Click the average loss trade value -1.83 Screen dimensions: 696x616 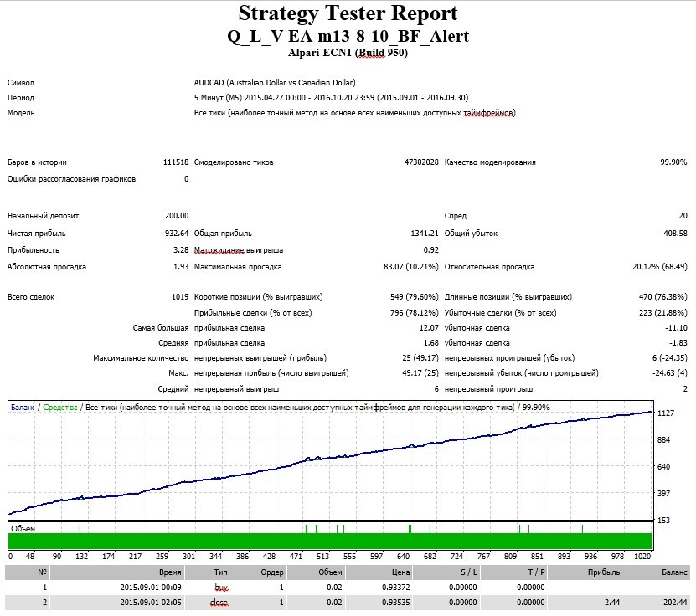[678, 343]
